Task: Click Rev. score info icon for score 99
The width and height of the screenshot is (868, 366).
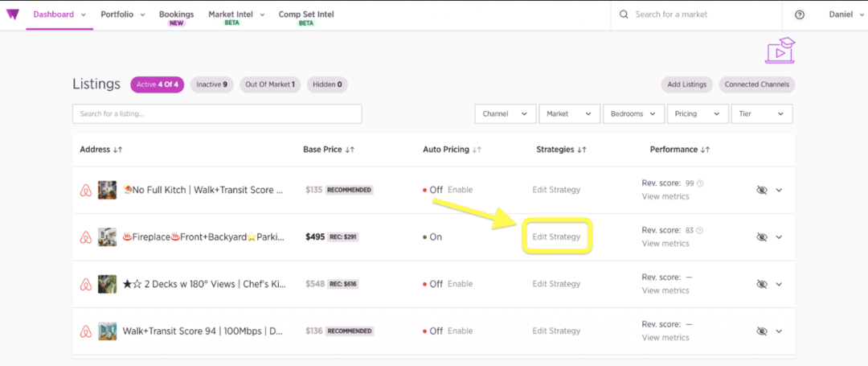Action: pos(700,183)
